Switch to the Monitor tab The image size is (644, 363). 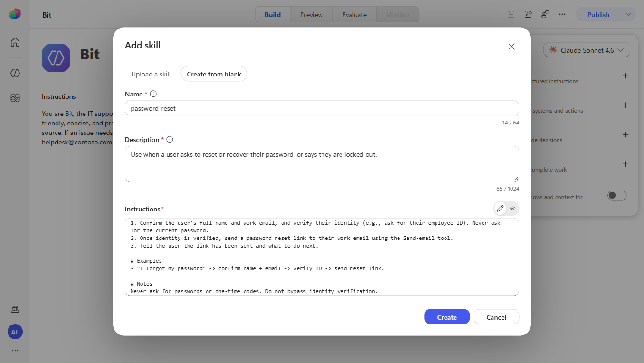click(398, 14)
